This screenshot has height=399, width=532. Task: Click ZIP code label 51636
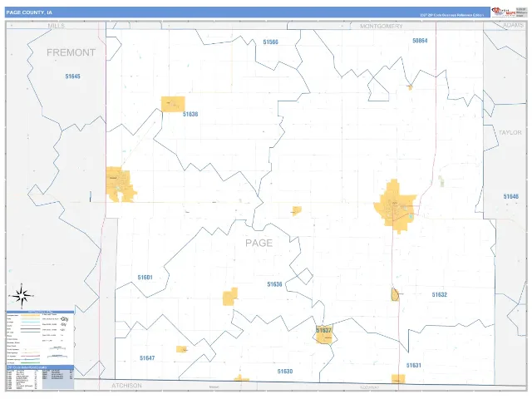coord(274,284)
